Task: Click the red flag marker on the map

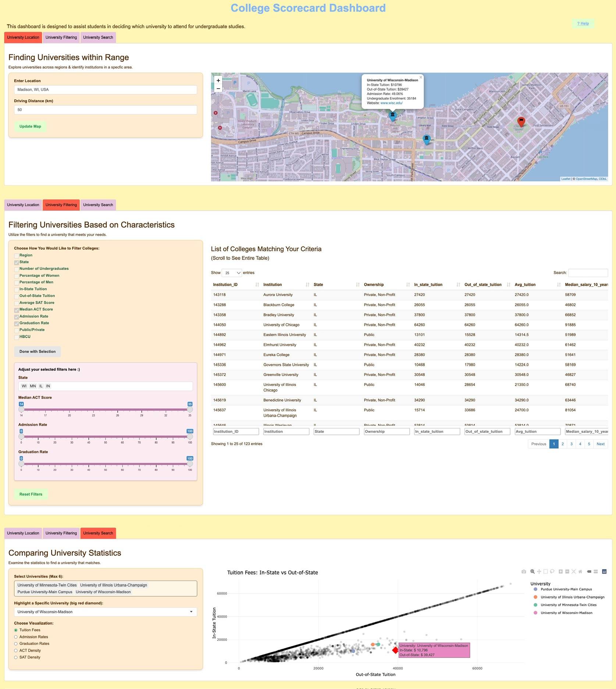Action: tap(521, 121)
